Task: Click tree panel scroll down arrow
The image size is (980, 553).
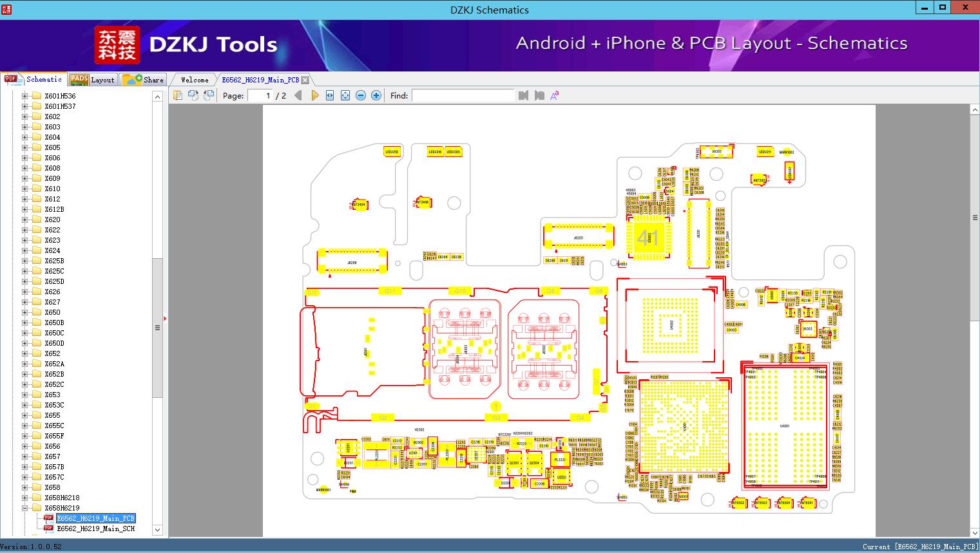Action: 157,530
